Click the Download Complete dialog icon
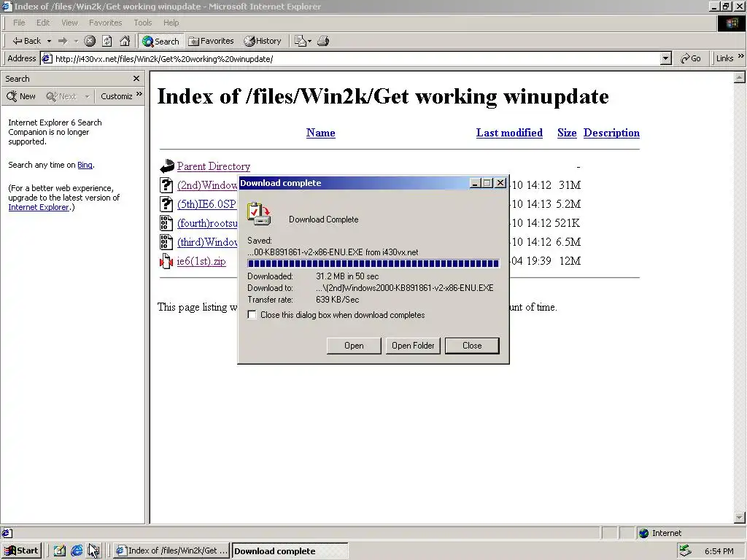 click(x=259, y=214)
